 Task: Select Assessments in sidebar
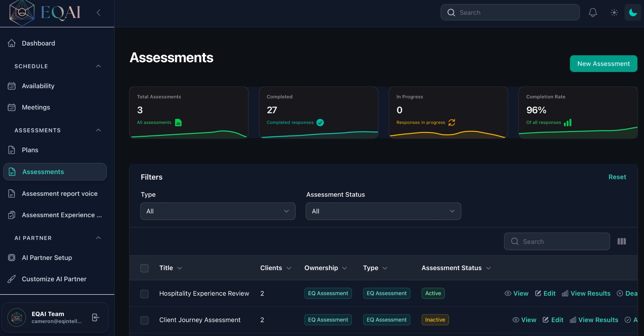[55, 172]
